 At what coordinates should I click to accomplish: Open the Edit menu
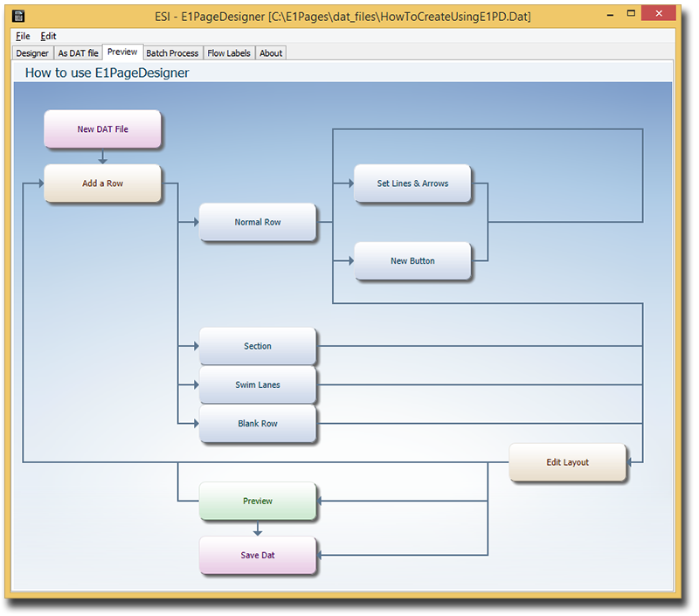[x=48, y=36]
